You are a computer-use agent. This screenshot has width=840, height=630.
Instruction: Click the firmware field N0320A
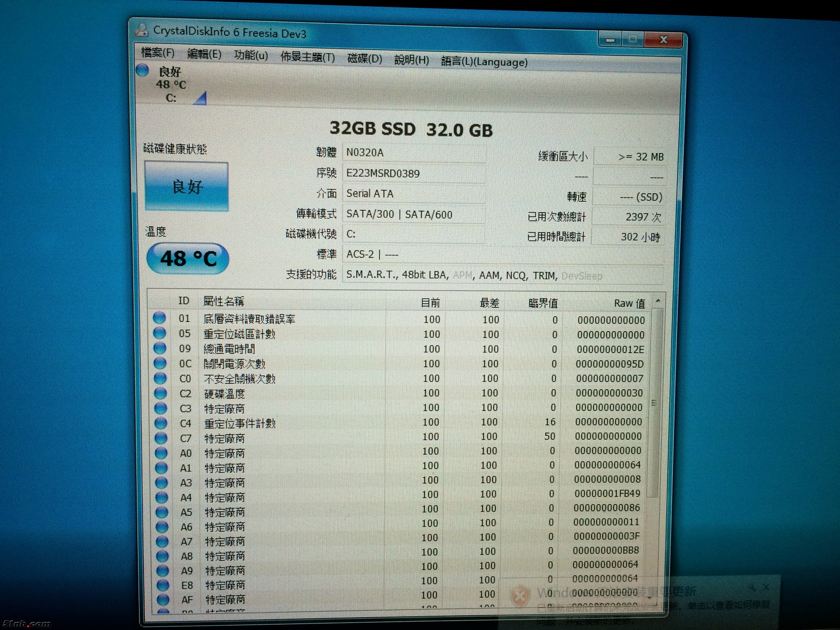click(x=414, y=153)
